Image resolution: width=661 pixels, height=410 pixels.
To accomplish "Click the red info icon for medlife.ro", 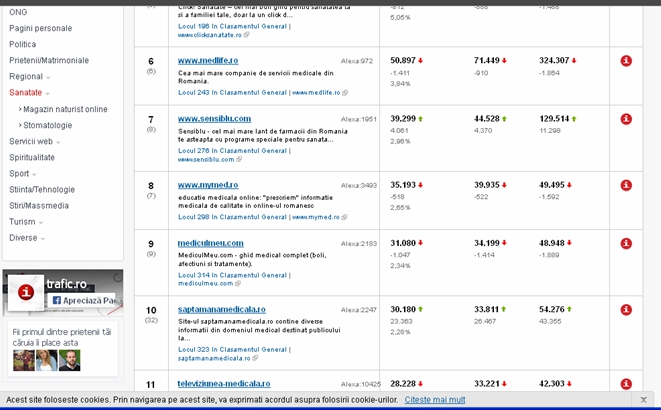I will pos(626,61).
